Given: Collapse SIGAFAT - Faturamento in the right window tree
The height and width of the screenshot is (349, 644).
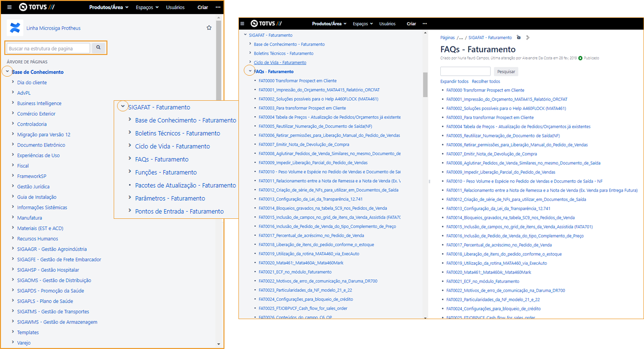Looking at the screenshot, I should tap(245, 35).
